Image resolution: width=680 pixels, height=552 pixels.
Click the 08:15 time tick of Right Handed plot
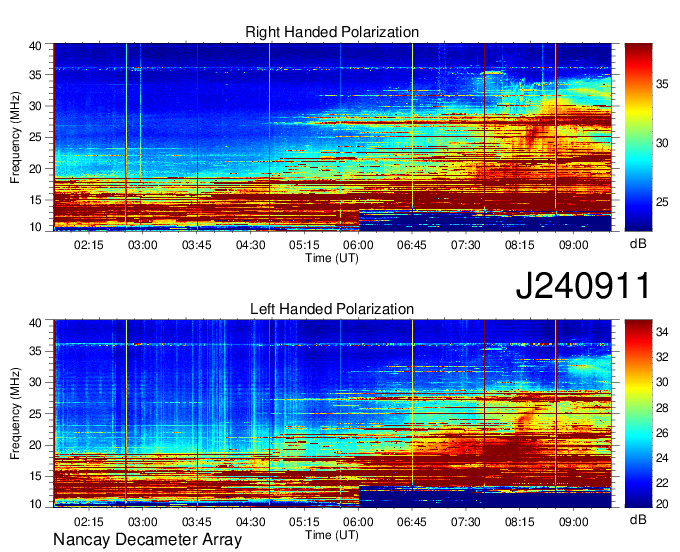[x=520, y=245]
